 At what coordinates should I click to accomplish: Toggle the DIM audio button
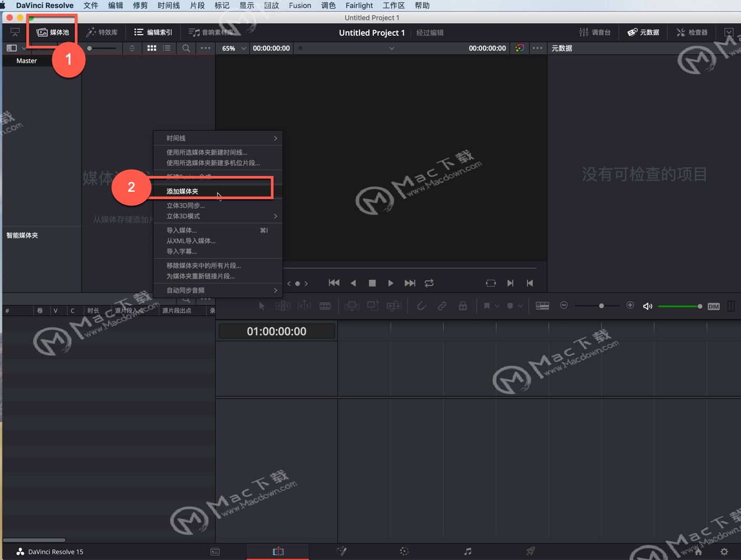[x=714, y=307]
